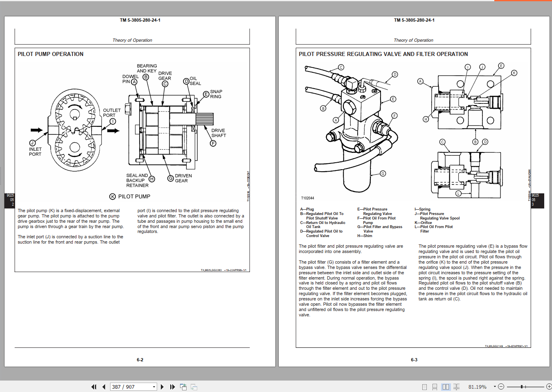Toggle the facing pages layout
The height and width of the screenshot is (392, 552).
tap(445, 387)
